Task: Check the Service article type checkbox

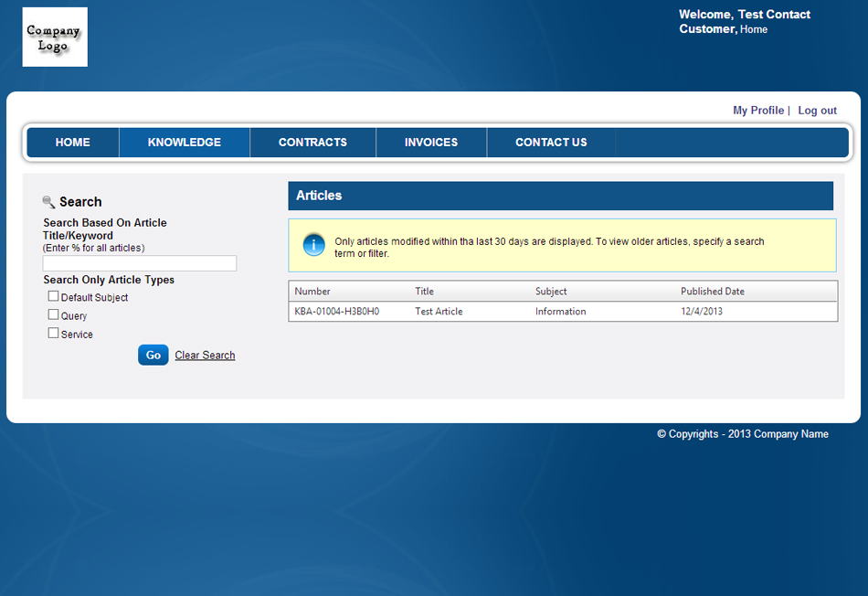Action: coord(53,333)
